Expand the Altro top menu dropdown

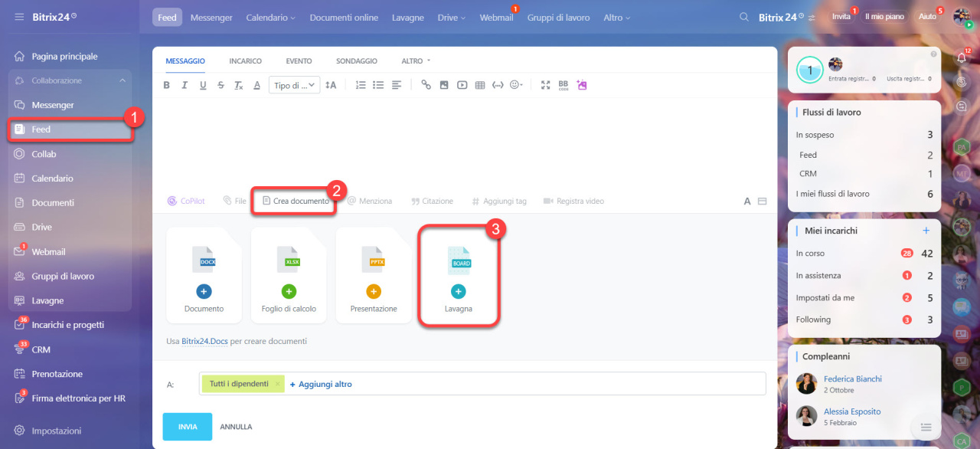tap(617, 18)
